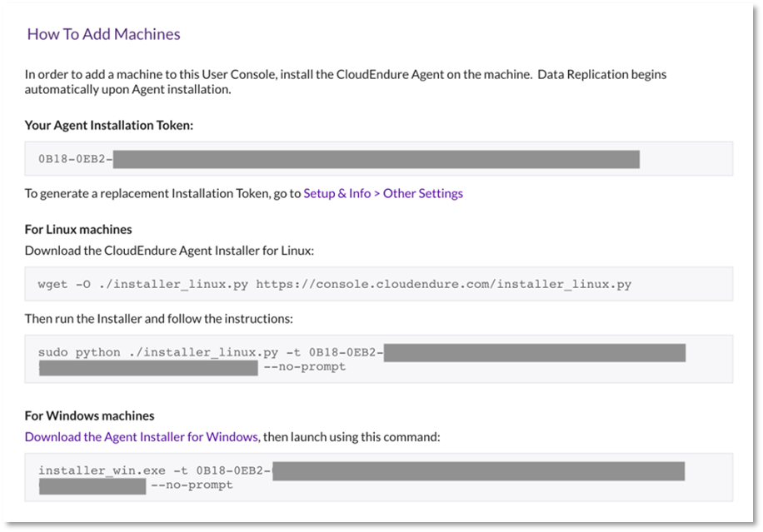The width and height of the screenshot is (763, 532).
Task: Click the --no-prompt flag in Windows command
Action: tap(192, 485)
